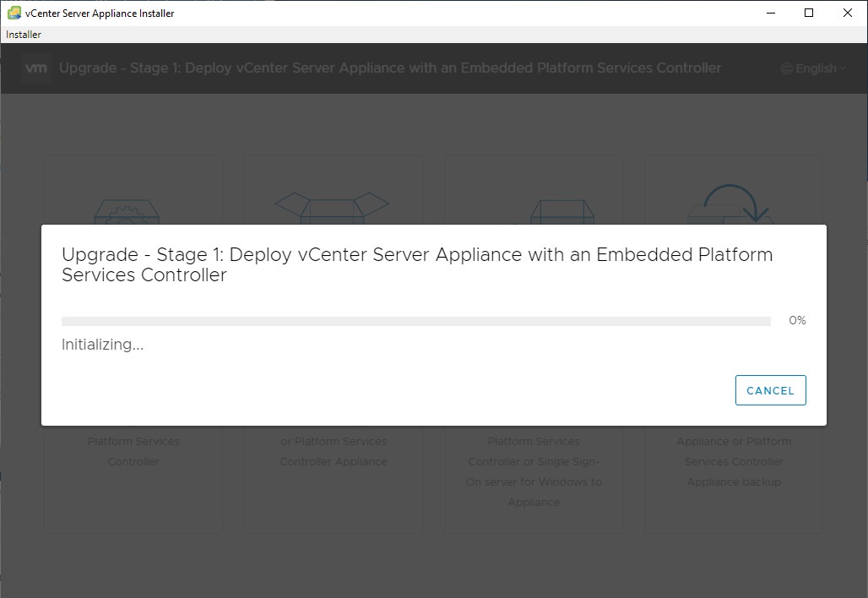Click the vm logo in the header

[x=36, y=68]
